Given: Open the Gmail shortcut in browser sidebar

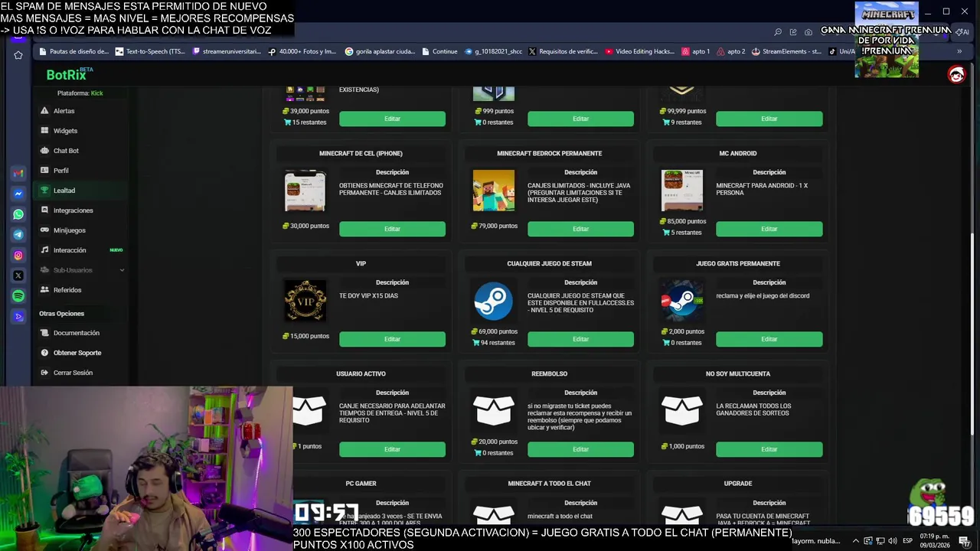Looking at the screenshot, I should (18, 174).
